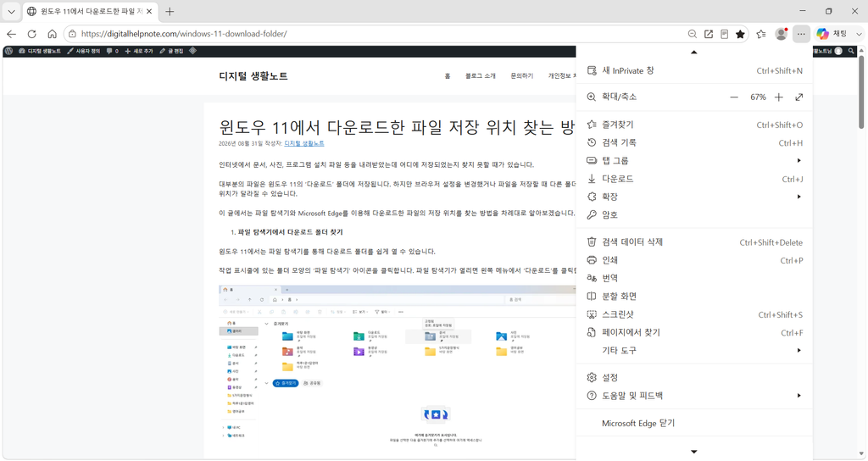Choose 페이지에서 찾기
Viewport: 868px width, 461px height.
coord(694,332)
